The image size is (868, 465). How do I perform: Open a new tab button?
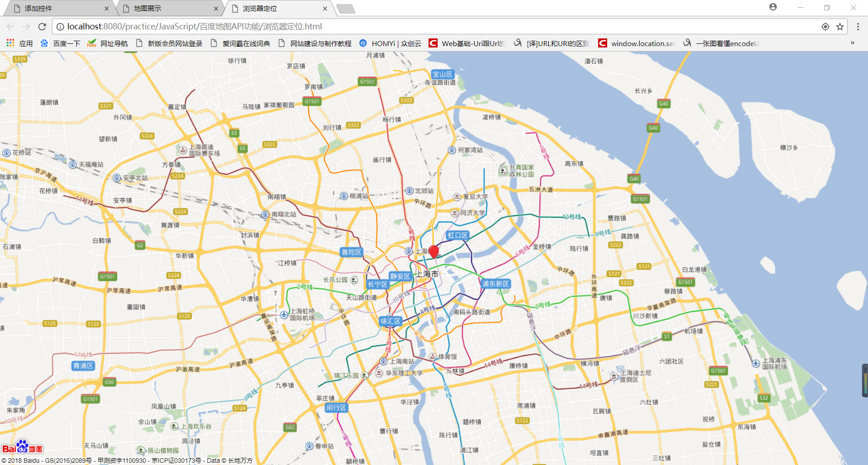point(346,9)
